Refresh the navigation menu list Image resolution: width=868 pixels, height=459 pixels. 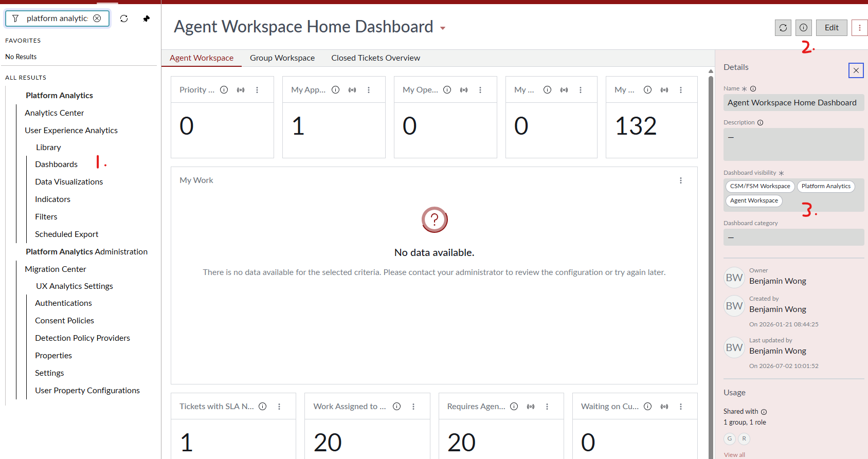[124, 19]
